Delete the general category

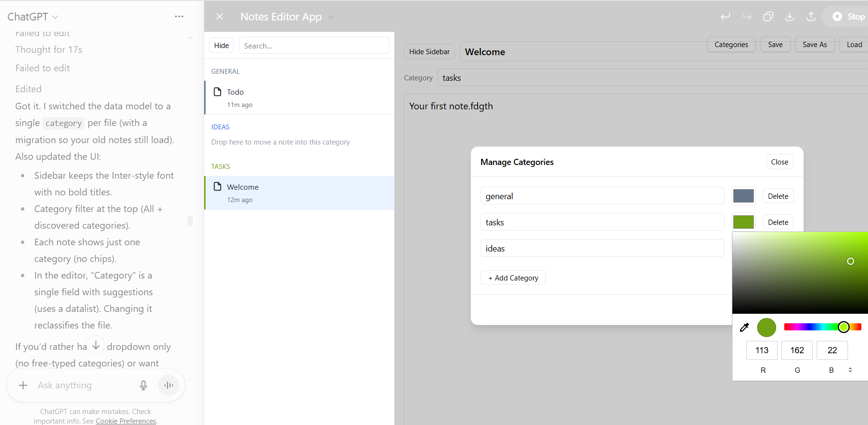[x=778, y=196]
